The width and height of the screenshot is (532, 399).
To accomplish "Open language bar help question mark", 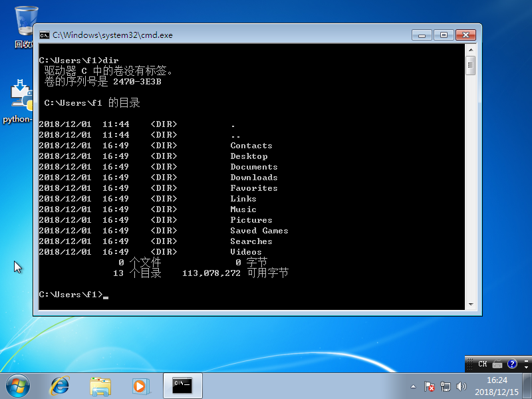I will coord(512,364).
